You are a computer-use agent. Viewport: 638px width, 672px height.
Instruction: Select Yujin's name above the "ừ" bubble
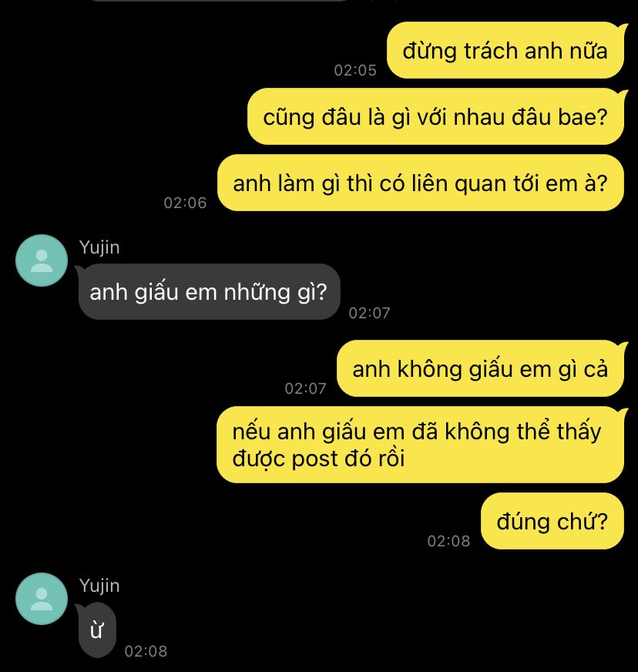coord(99,586)
